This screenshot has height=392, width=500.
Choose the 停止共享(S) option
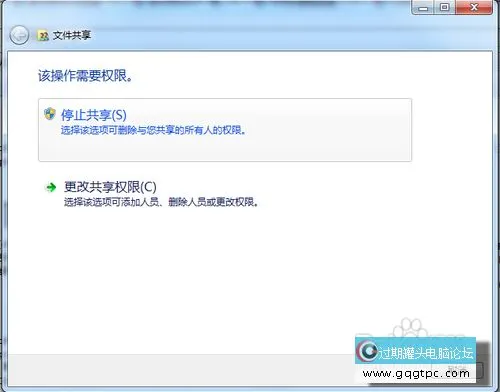click(225, 130)
